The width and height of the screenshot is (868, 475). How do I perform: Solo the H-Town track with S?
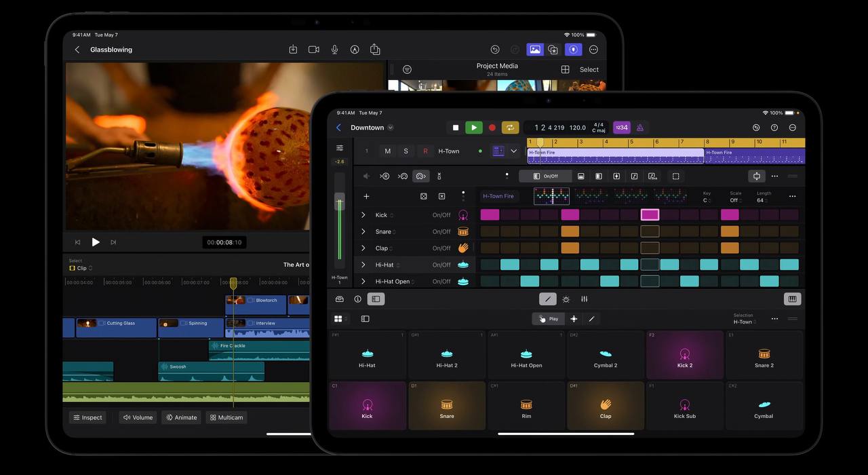[406, 151]
